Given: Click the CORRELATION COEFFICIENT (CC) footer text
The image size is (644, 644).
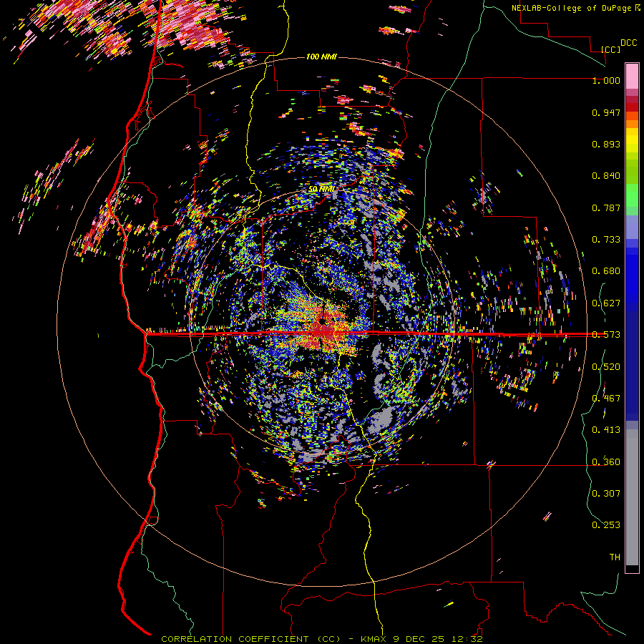Looking at the screenshot, I should [251, 639].
